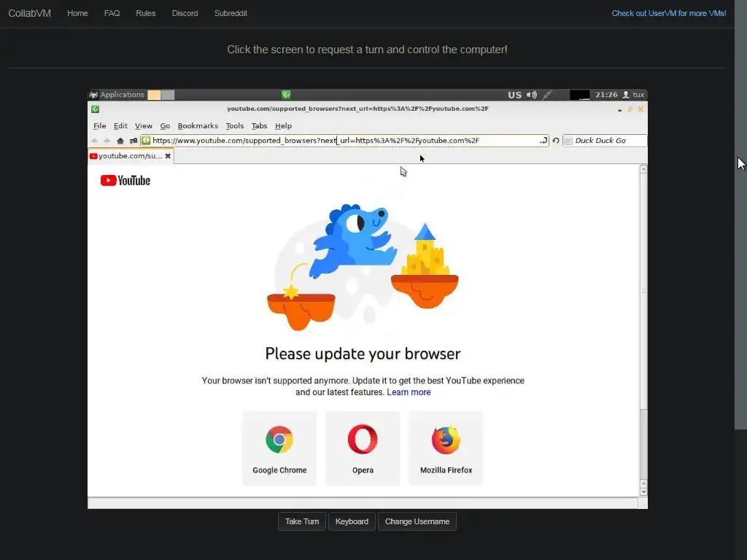The image size is (747, 560).
Task: Close the browser window with orange X
Action: coord(640,109)
